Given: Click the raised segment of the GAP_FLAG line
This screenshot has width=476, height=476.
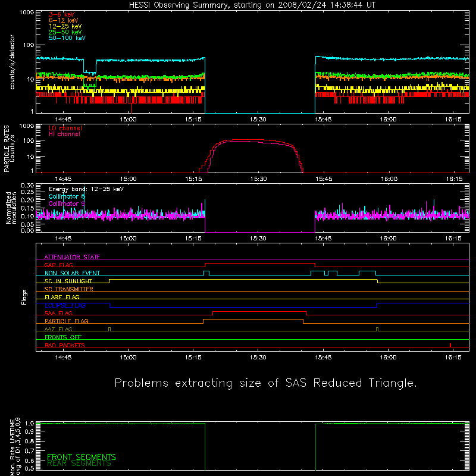Looking at the screenshot, I should click(x=260, y=264).
